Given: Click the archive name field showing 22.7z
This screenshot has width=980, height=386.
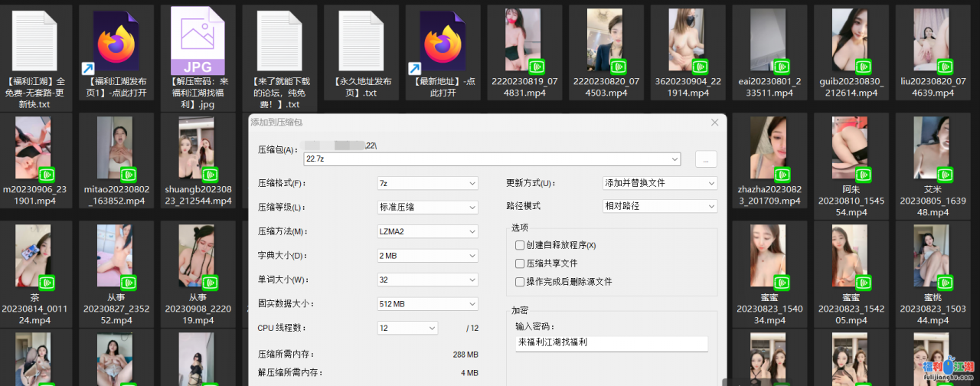Looking at the screenshot, I should 490,159.
